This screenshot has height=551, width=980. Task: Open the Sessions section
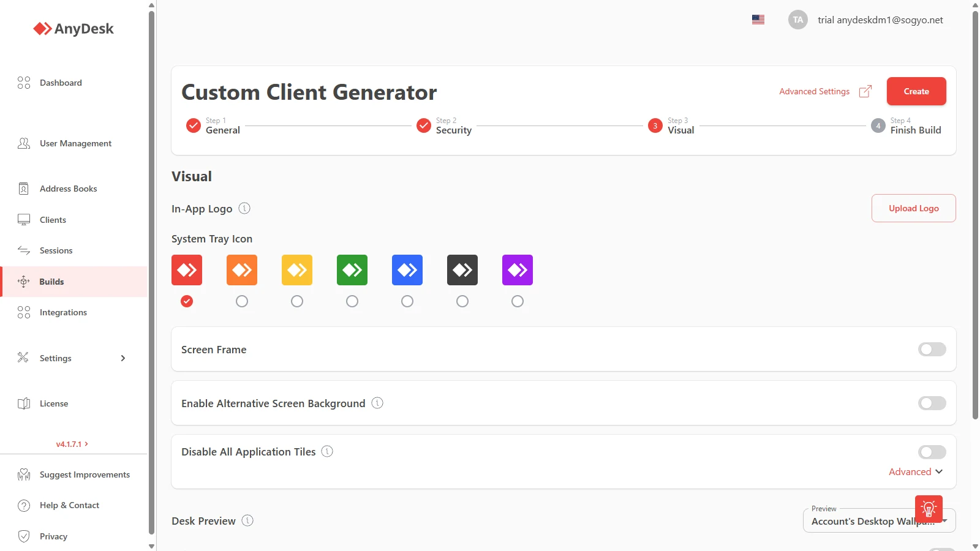click(56, 250)
